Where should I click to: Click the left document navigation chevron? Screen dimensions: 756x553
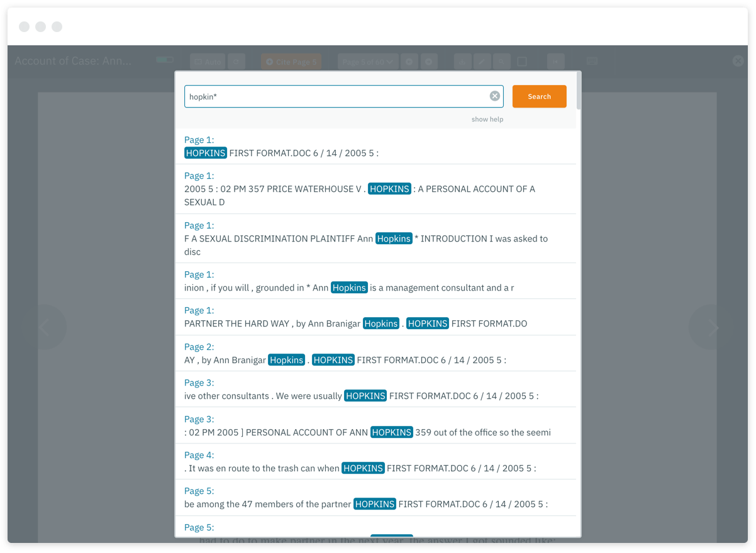click(x=45, y=327)
